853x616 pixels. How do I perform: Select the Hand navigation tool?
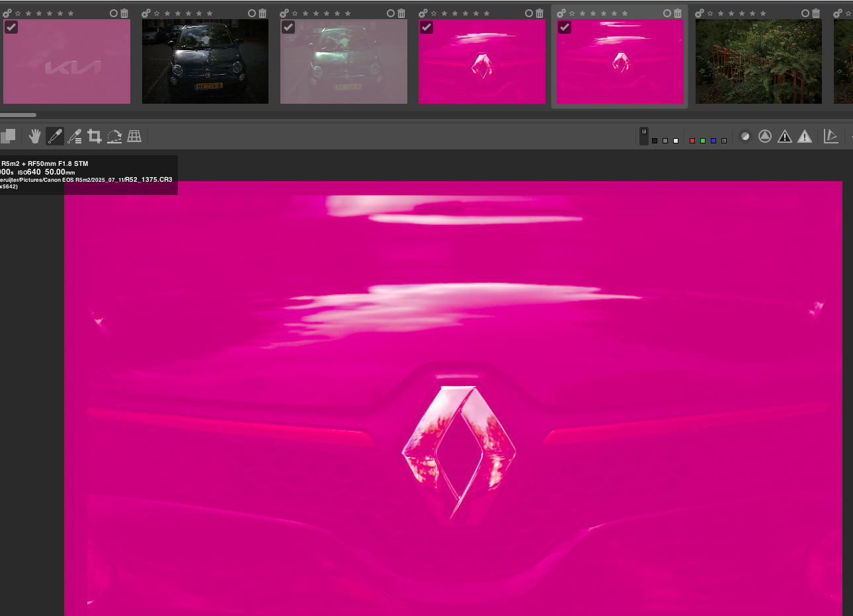35,136
